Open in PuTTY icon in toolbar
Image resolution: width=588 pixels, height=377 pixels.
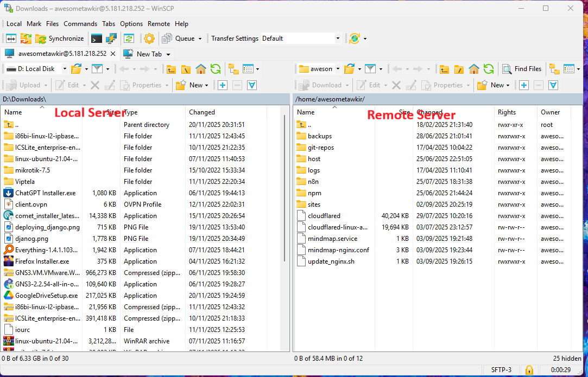click(111, 39)
